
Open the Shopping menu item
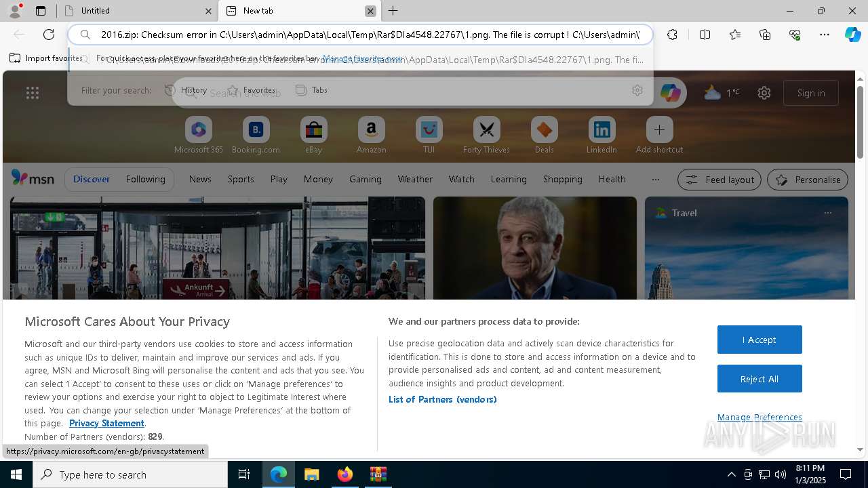click(x=563, y=179)
